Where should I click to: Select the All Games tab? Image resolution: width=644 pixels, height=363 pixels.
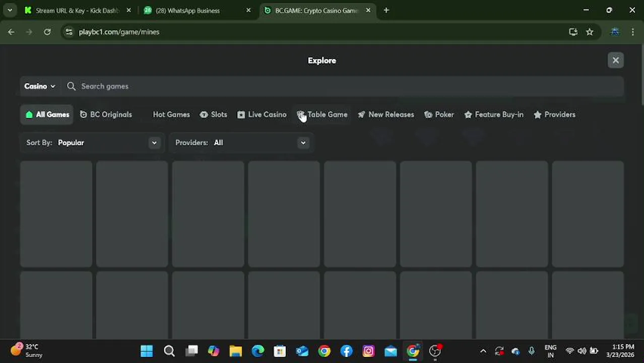tap(47, 114)
